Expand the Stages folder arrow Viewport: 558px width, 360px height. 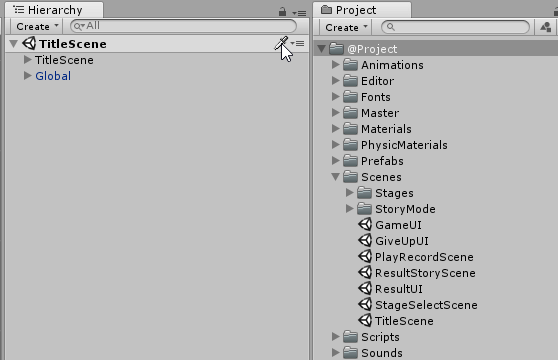tap(349, 192)
